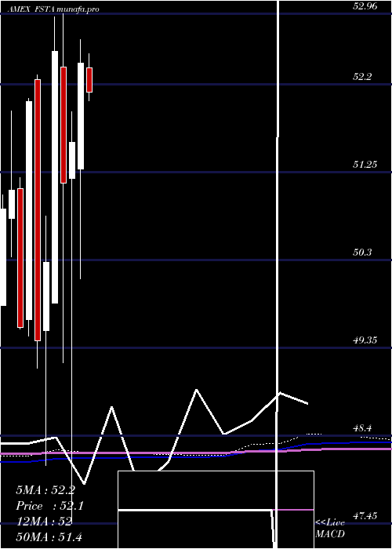Click the 52.2 price axis label
392x549 pixels.
(x=362, y=77)
